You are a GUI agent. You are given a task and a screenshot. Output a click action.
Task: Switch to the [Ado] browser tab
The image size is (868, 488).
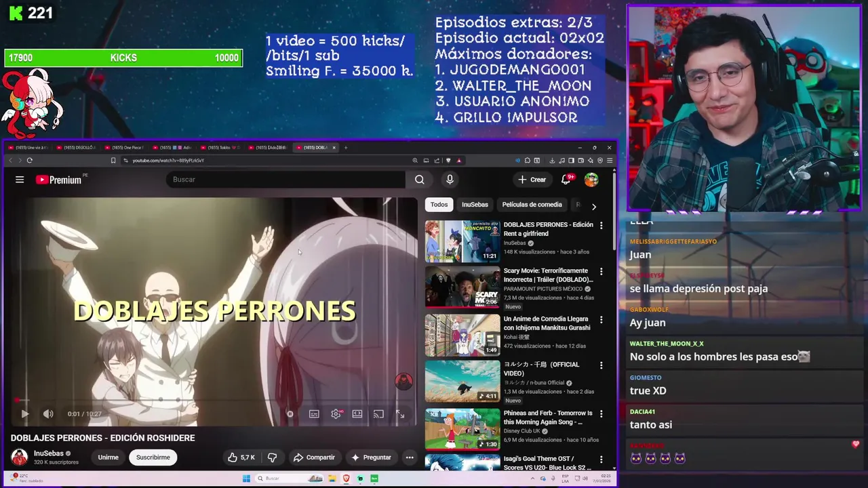click(269, 147)
